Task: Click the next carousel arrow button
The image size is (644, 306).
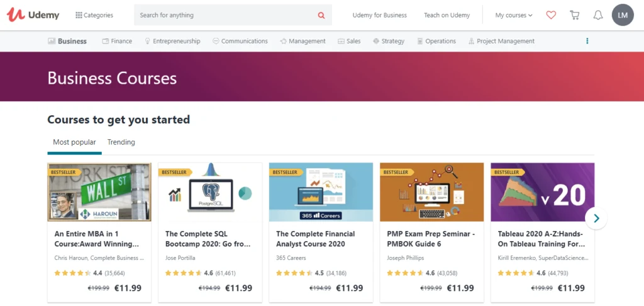Action: (596, 218)
